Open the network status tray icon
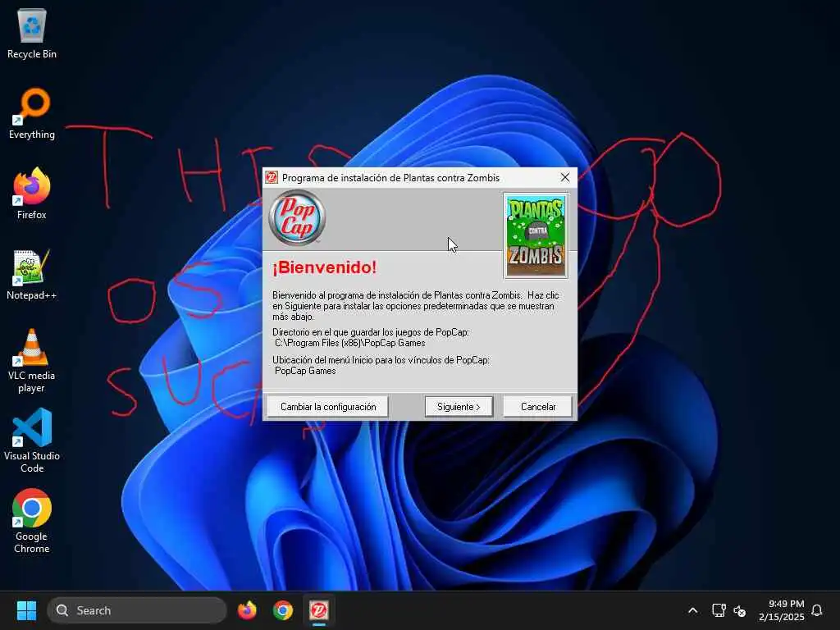This screenshot has width=840, height=630. coord(719,610)
